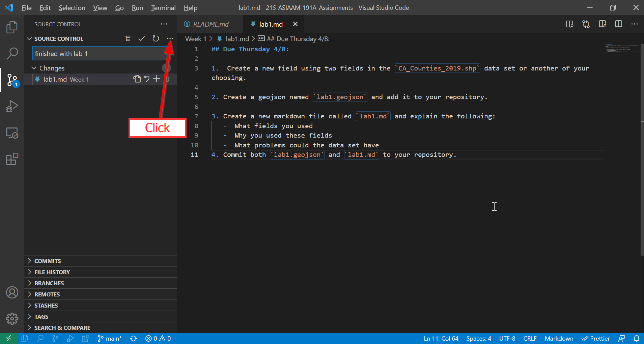Expand the COMMITS section
The height and width of the screenshot is (344, 644).
point(48,261)
